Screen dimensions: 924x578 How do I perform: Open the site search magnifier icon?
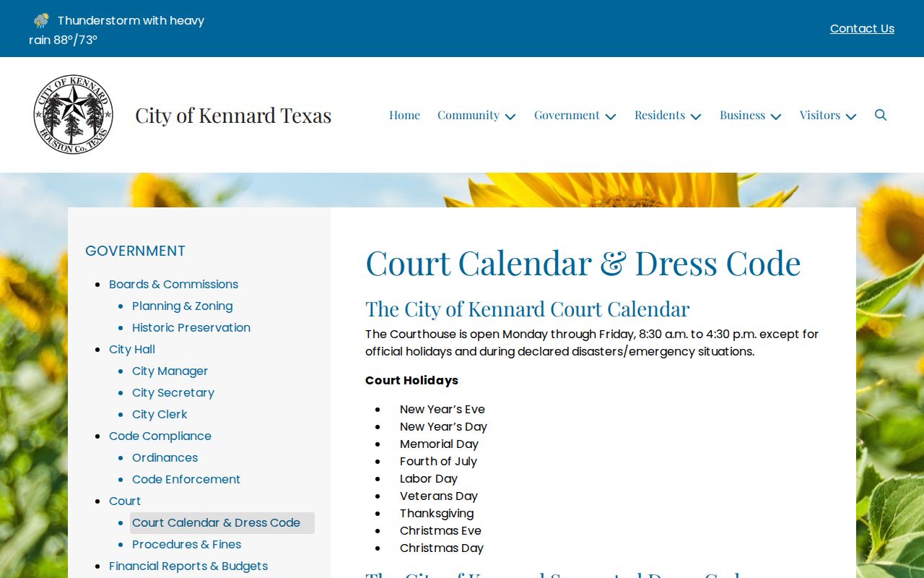tap(881, 115)
